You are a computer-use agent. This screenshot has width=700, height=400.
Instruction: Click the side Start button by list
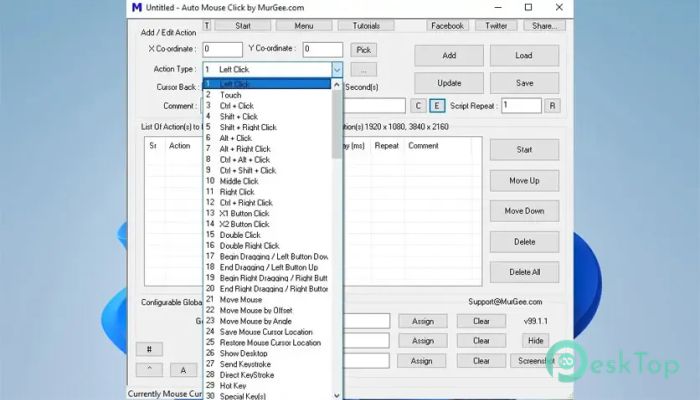coord(524,150)
